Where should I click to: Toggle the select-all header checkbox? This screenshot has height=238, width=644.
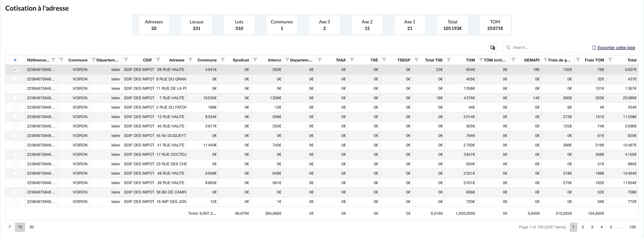pyautogui.click(x=15, y=60)
